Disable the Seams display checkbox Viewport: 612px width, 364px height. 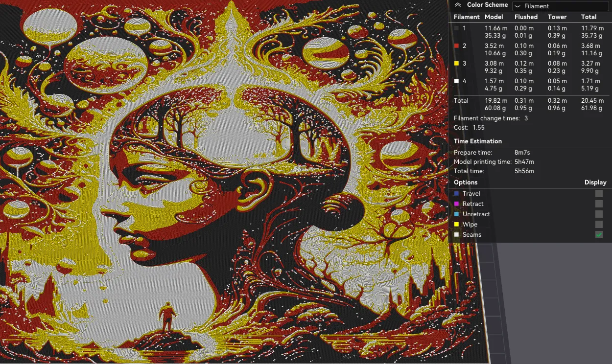[x=599, y=235]
